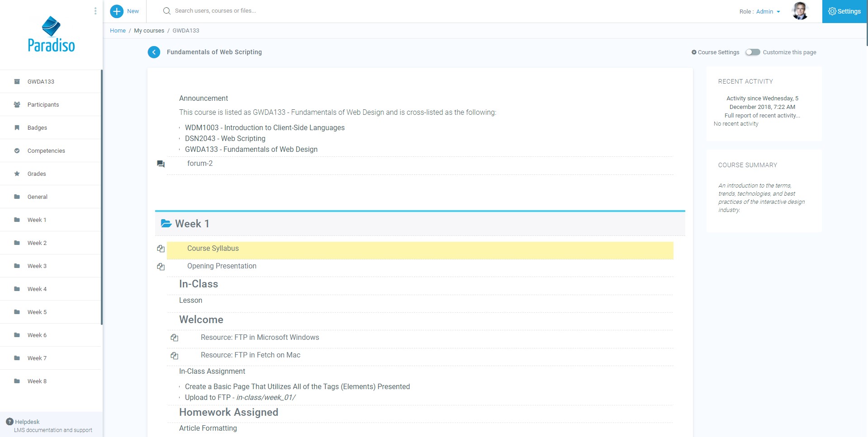Click the forum-2 chat icon

(161, 164)
